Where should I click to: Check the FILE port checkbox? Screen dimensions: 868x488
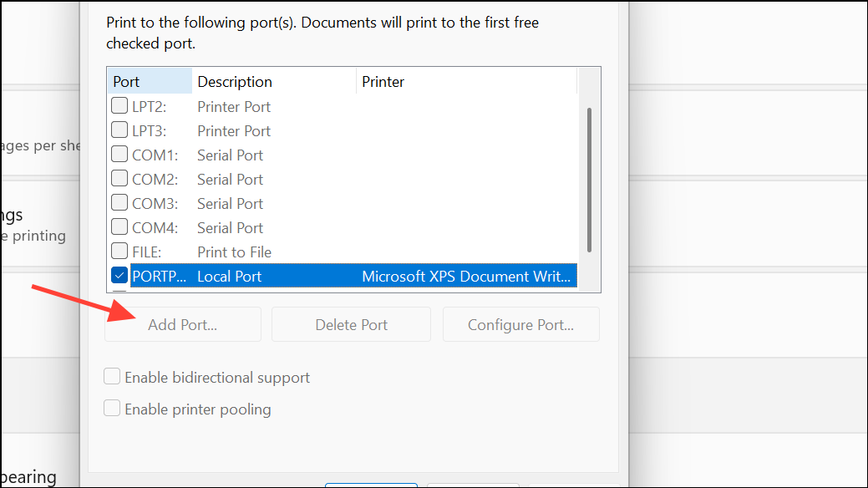click(x=119, y=252)
